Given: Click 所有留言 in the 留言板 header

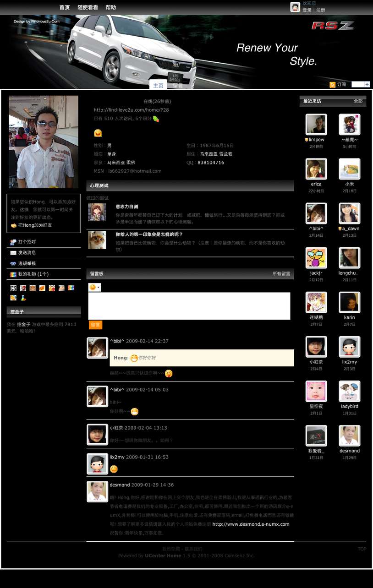Looking at the screenshot, I should pyautogui.click(x=281, y=274).
